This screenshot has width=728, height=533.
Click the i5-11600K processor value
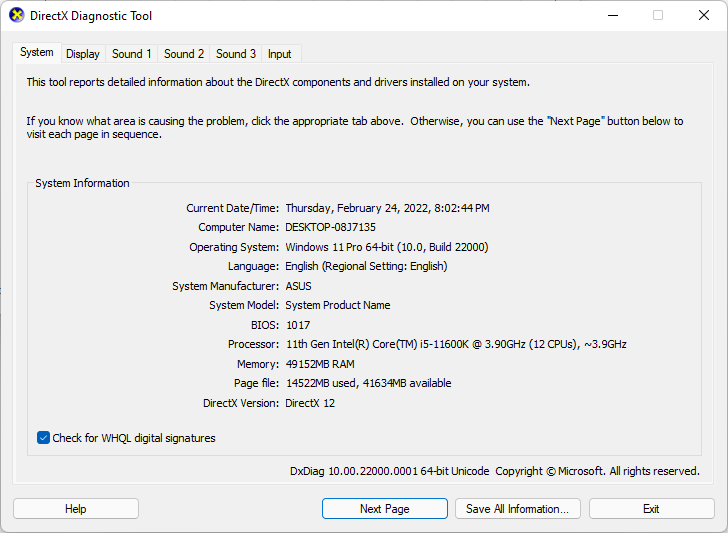click(x=456, y=344)
